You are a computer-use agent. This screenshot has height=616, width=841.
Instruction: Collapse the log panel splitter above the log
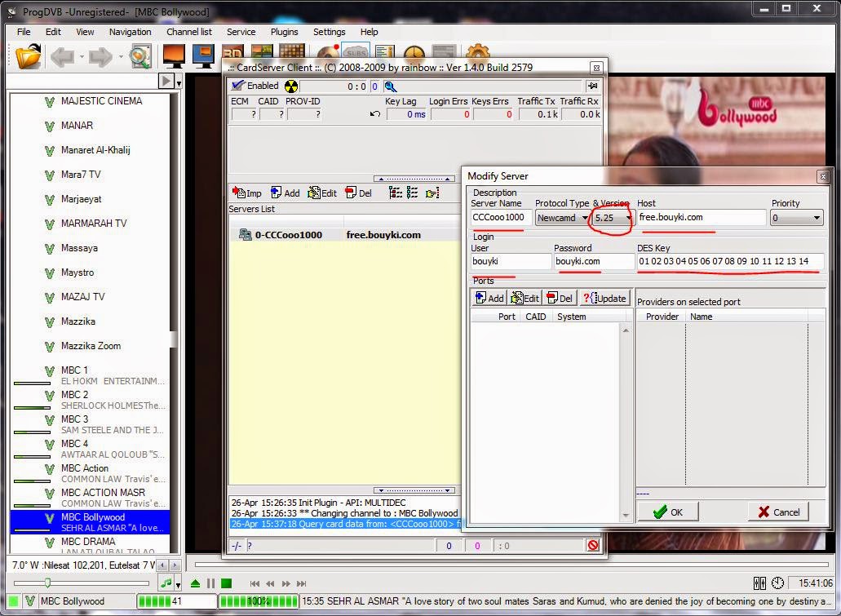pos(414,490)
